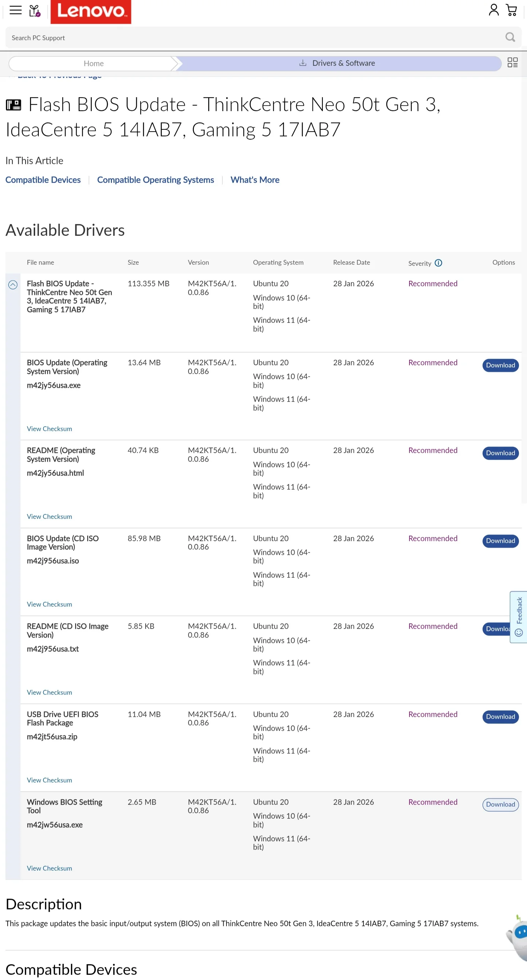
Task: Click the rewards gift icon in header
Action: pyautogui.click(x=35, y=11)
